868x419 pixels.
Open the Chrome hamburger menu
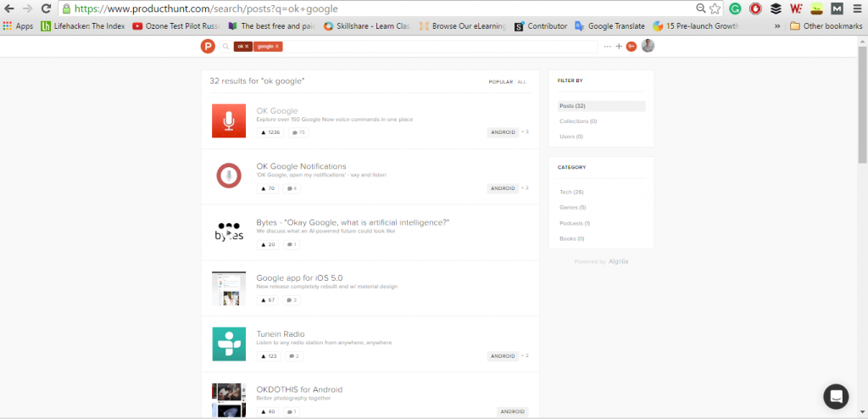pos(857,8)
